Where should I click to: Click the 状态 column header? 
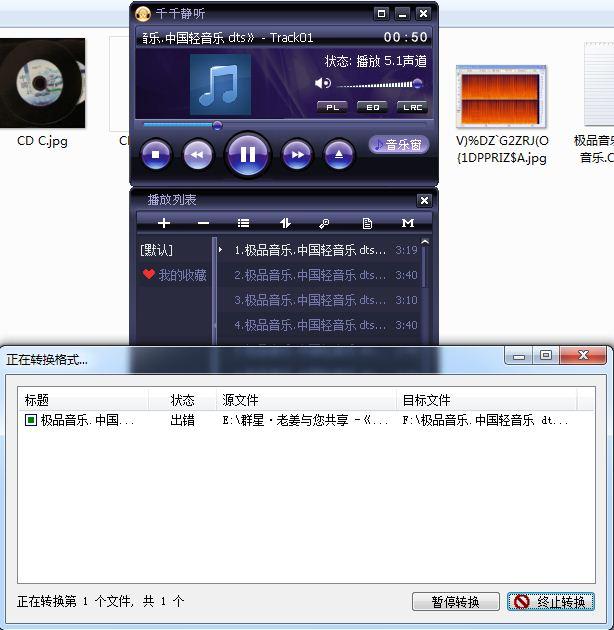(x=182, y=400)
